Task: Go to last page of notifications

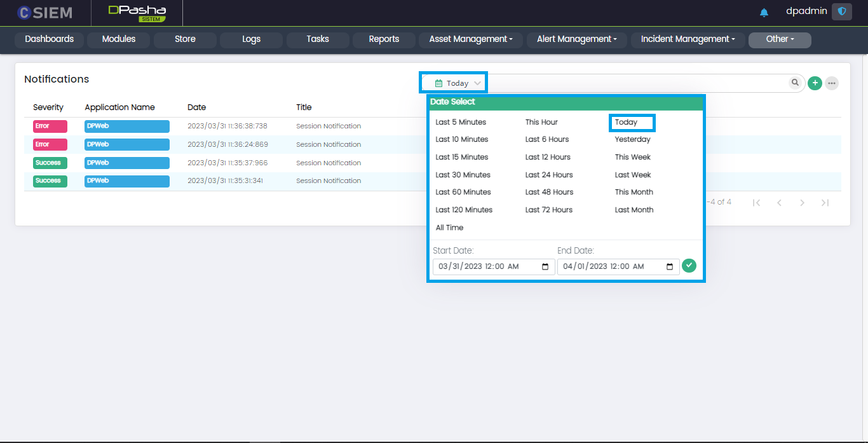Action: (x=825, y=203)
